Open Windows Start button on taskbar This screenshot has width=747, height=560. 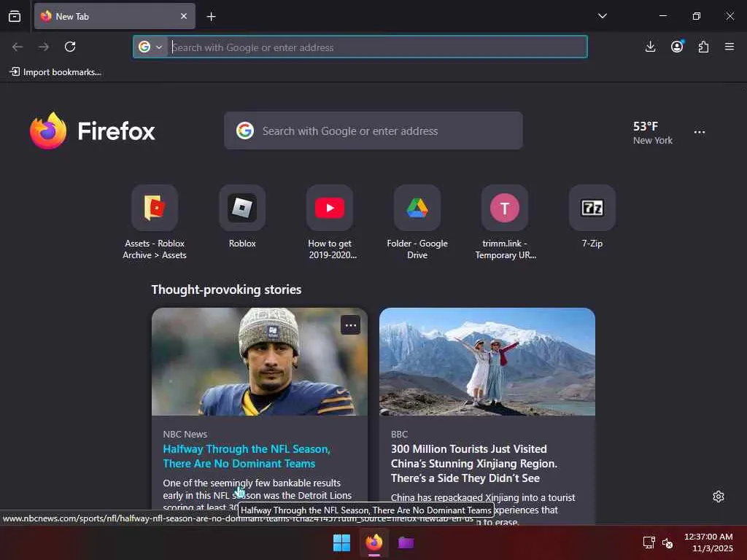[x=341, y=542]
